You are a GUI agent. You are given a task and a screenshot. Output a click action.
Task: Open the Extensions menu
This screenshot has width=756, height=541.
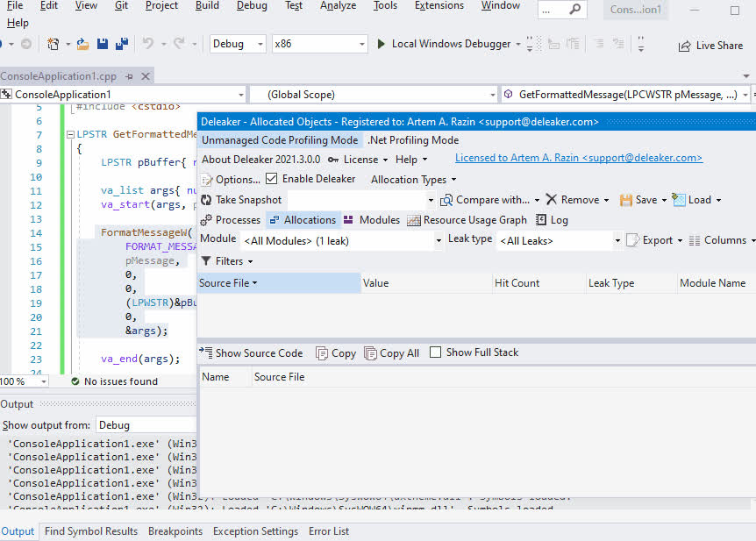[439, 6]
